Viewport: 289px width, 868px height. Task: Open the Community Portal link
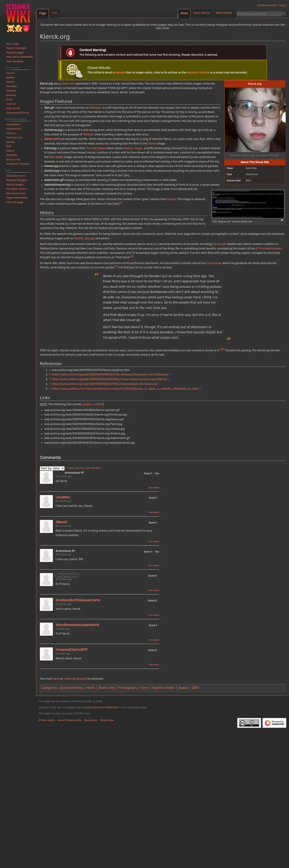click(x=18, y=112)
